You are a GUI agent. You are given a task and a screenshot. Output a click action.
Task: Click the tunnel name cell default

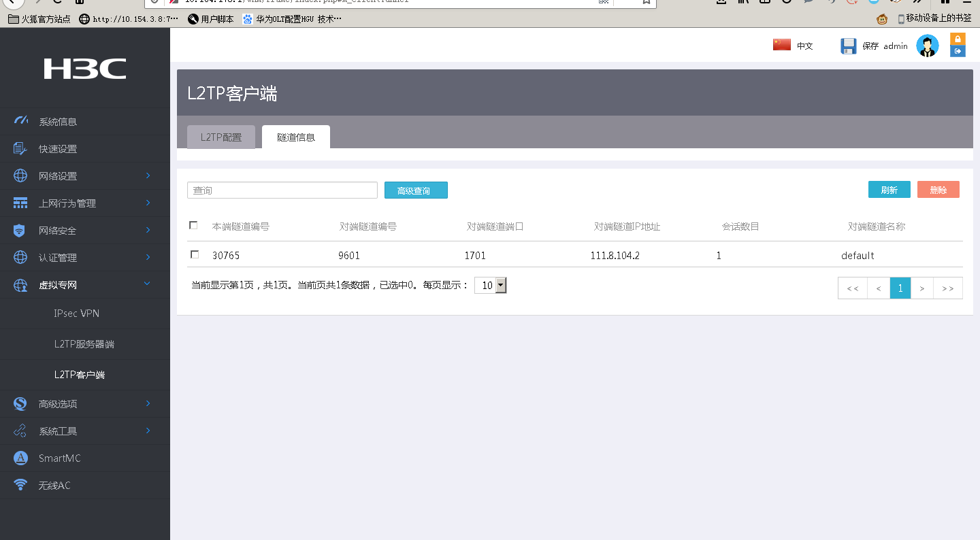(857, 256)
